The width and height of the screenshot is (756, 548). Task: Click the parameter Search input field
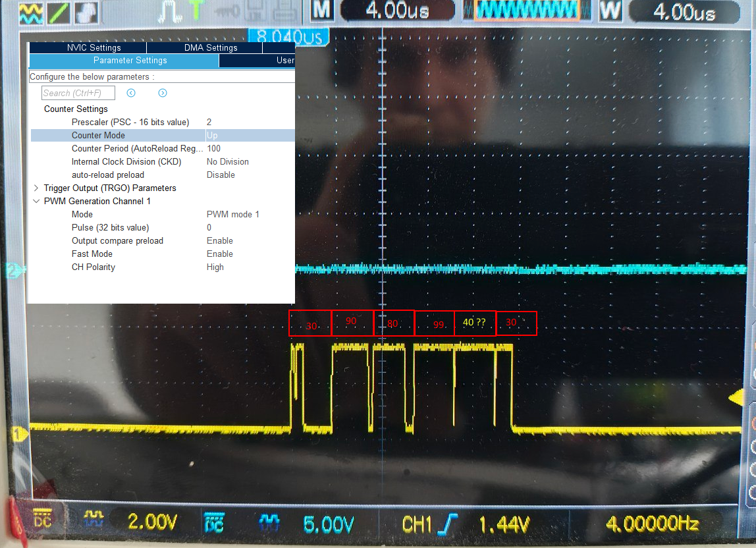coord(78,93)
